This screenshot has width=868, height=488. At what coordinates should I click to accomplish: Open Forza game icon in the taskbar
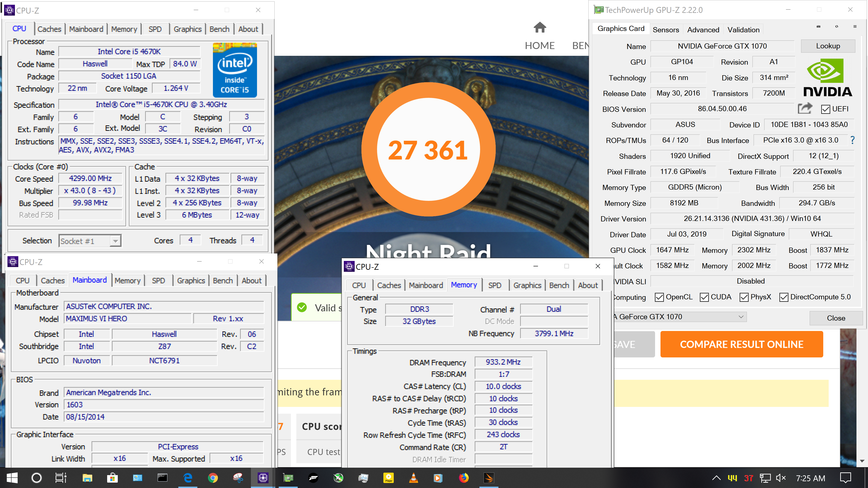click(313, 478)
